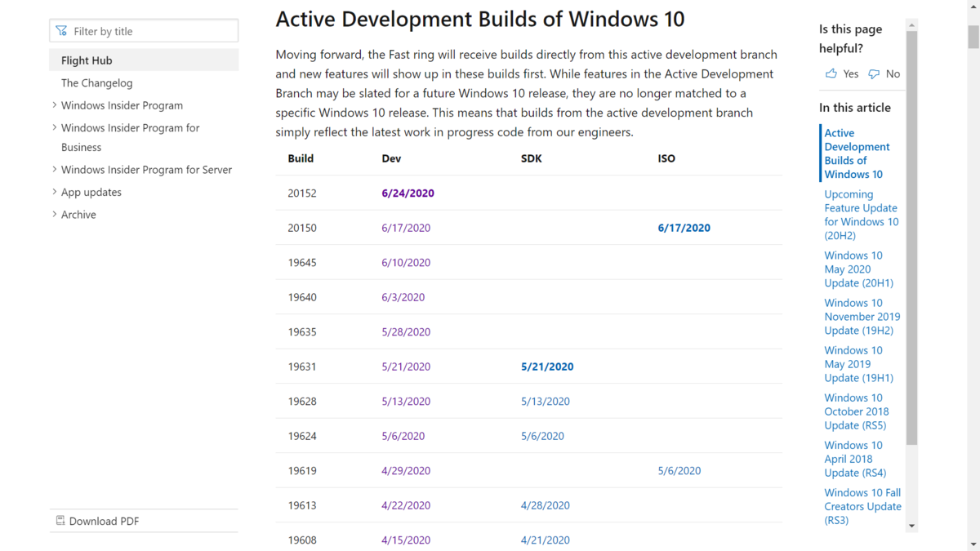Select The Changelog in the sidebar
The width and height of the screenshot is (980, 551).
(96, 82)
